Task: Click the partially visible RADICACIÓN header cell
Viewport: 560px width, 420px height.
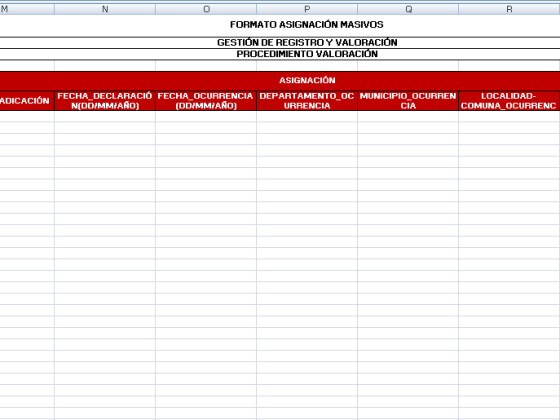Action: point(27,101)
